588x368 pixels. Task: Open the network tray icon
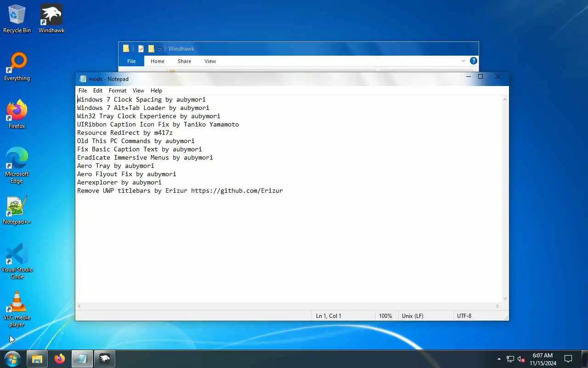click(510, 359)
